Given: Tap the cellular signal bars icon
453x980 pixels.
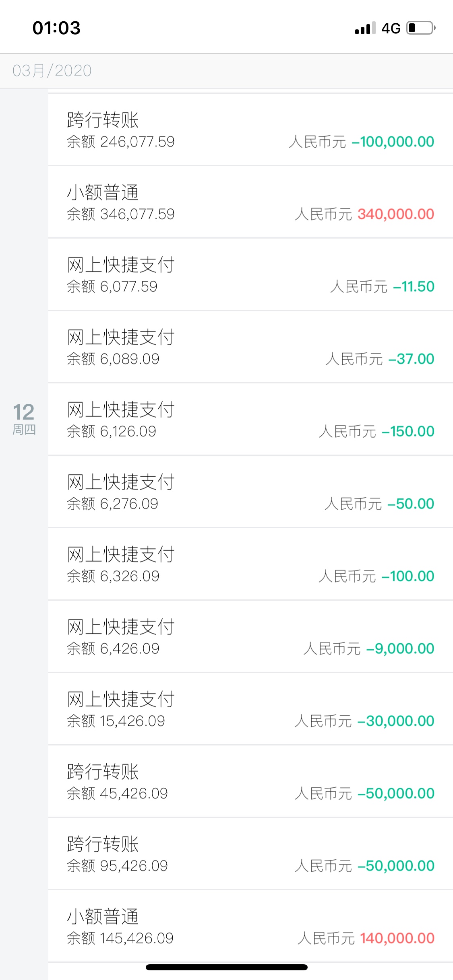Looking at the screenshot, I should point(365,28).
